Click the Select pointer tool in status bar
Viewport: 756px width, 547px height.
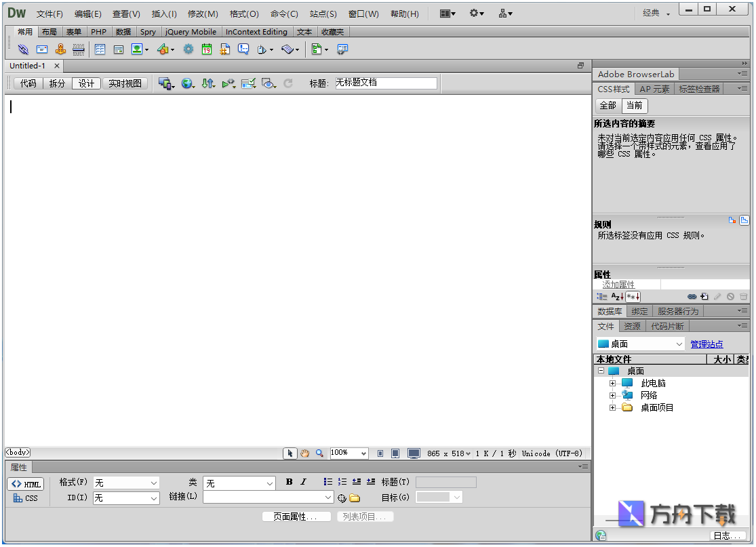(290, 453)
